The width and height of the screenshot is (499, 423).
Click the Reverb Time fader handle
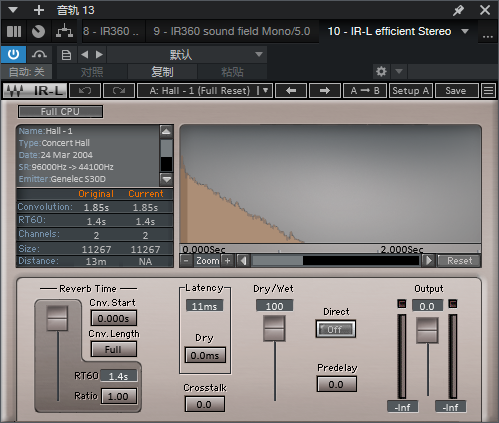(57, 318)
